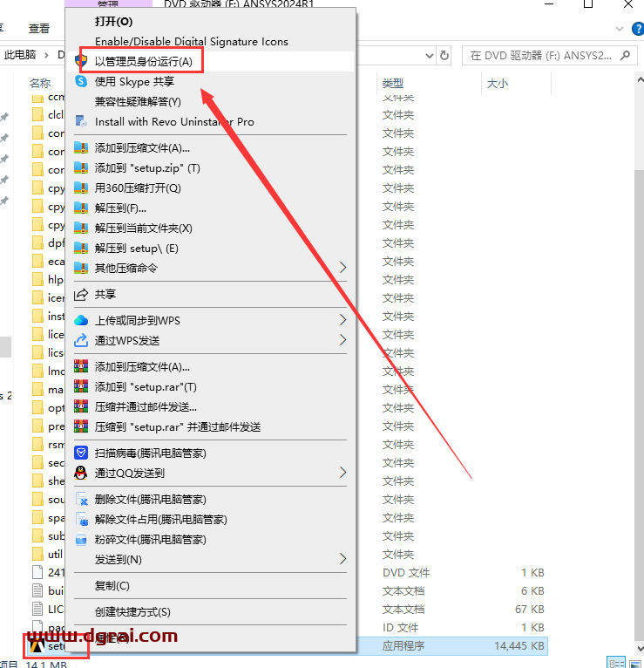Click the 粉碎文件 shredder icon
The height and width of the screenshot is (668, 644).
pyautogui.click(x=81, y=539)
